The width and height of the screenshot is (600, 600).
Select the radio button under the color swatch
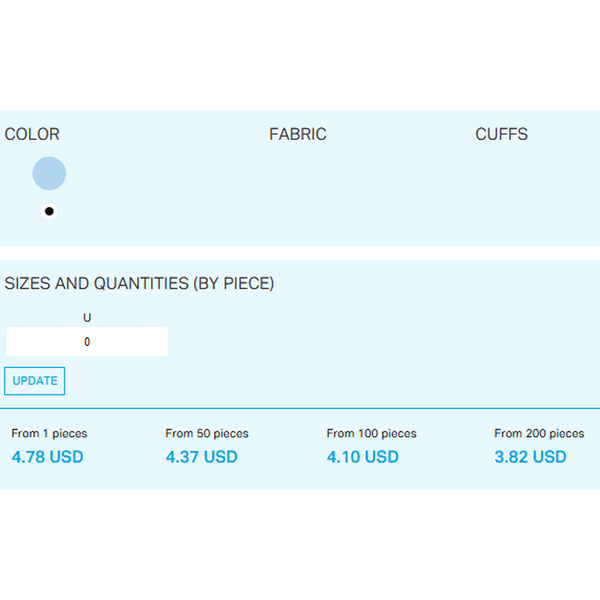[49, 211]
